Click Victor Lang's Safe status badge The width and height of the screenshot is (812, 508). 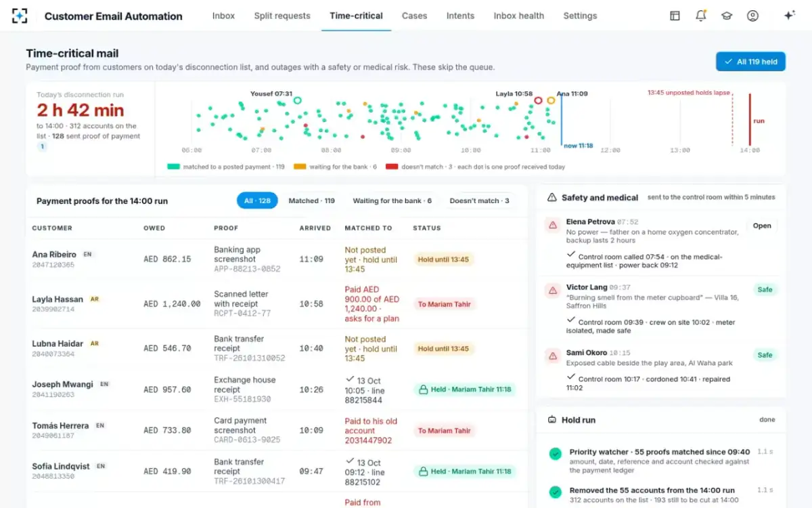point(765,289)
